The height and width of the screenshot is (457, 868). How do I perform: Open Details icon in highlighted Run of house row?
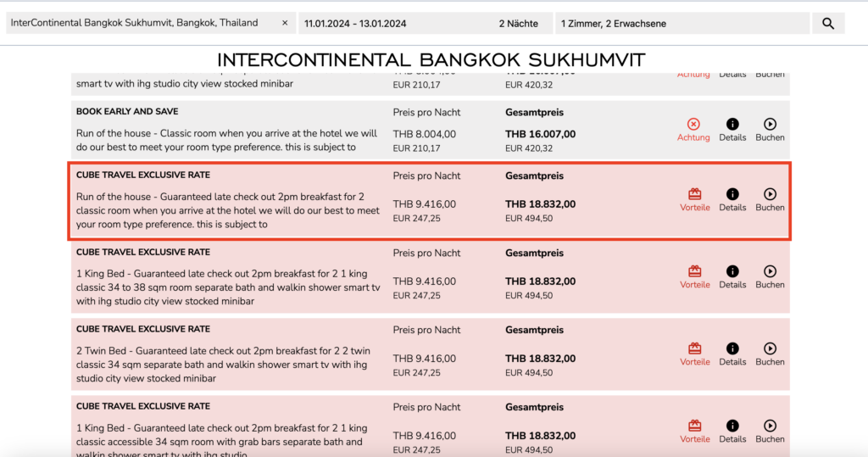tap(732, 194)
